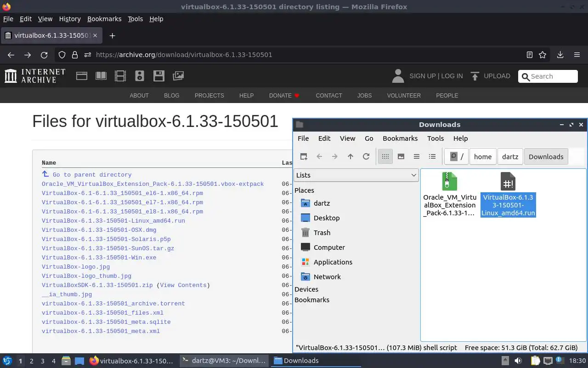Select the virtualbox-6.1.33 browser tab
Viewport: 588px width, 368px height.
coord(51,35)
